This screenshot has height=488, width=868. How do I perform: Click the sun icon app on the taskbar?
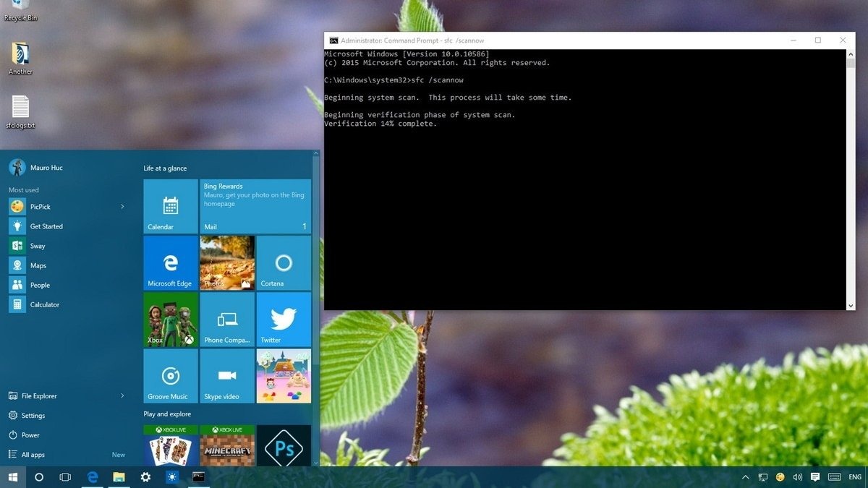tap(171, 477)
